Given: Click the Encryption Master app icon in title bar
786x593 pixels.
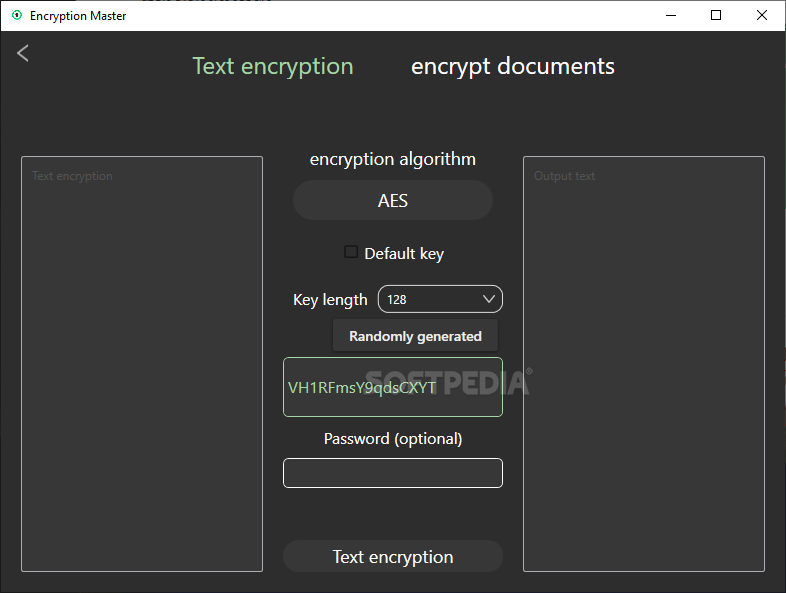Looking at the screenshot, I should click(17, 15).
